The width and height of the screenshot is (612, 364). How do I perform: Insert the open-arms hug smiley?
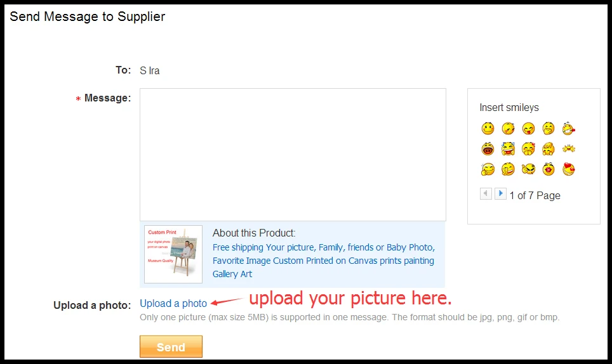click(x=569, y=148)
